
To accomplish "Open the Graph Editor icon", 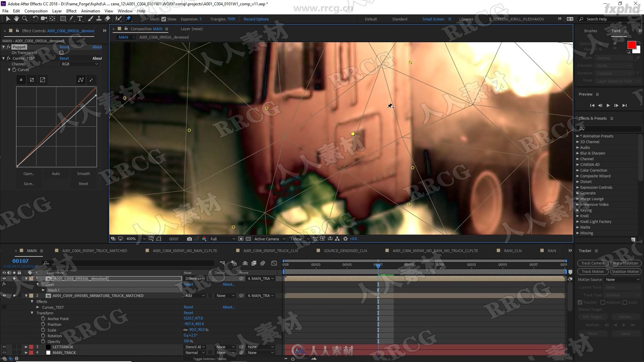I will coord(274,263).
